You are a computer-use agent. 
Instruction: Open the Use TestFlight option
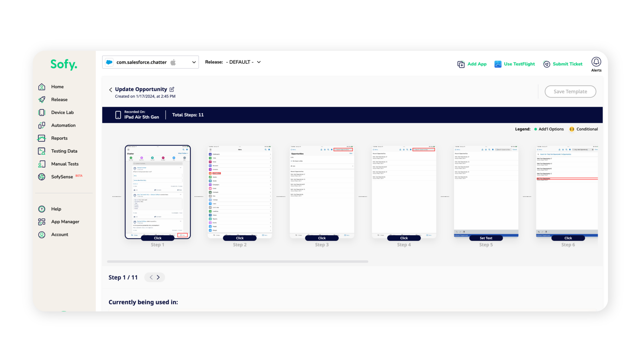(x=514, y=64)
